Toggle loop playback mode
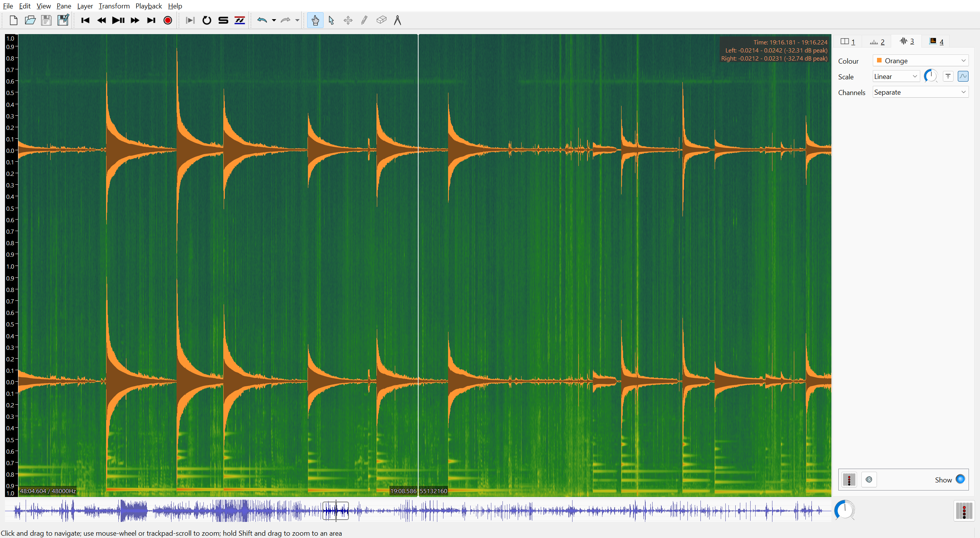This screenshot has height=538, width=980. click(207, 20)
